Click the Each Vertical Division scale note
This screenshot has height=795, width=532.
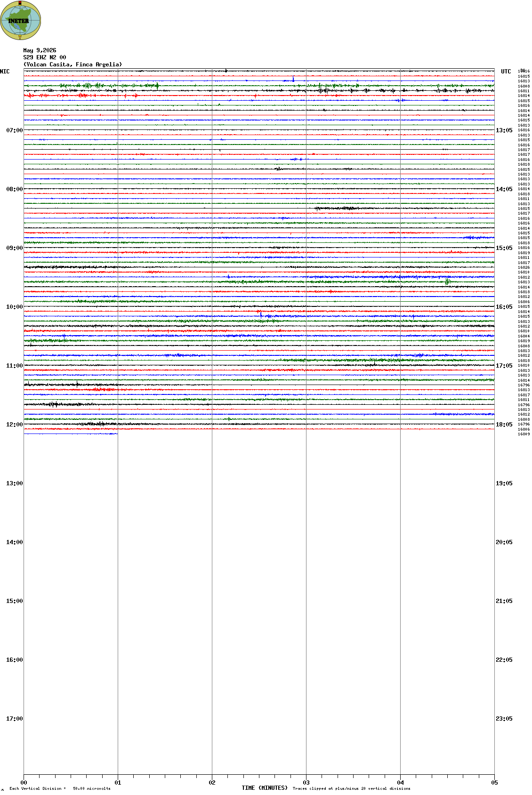point(60,788)
